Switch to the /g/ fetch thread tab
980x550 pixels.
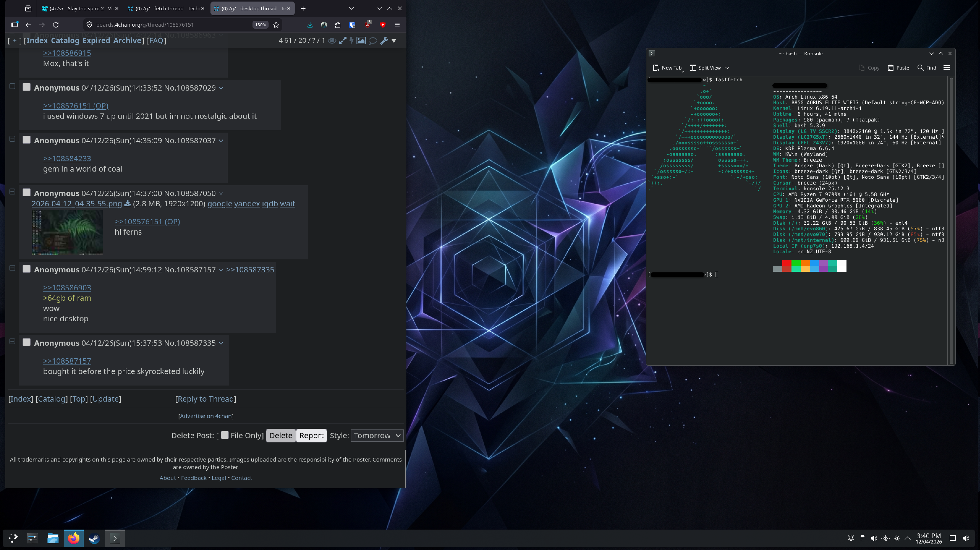167,8
